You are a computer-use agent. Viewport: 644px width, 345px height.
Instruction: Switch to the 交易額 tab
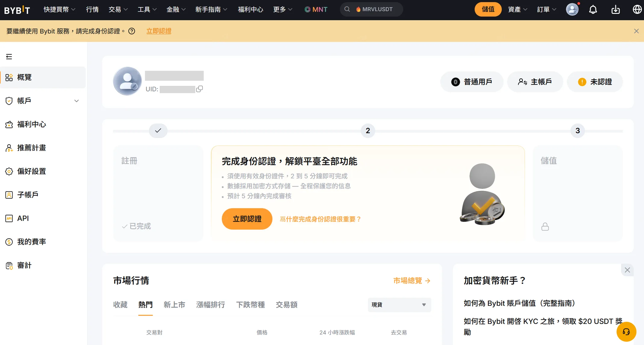(287, 305)
